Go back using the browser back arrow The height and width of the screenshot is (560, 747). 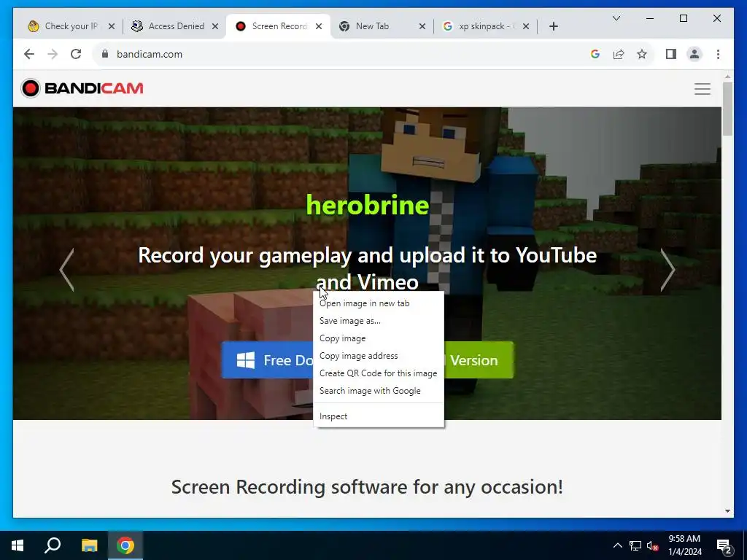29,54
